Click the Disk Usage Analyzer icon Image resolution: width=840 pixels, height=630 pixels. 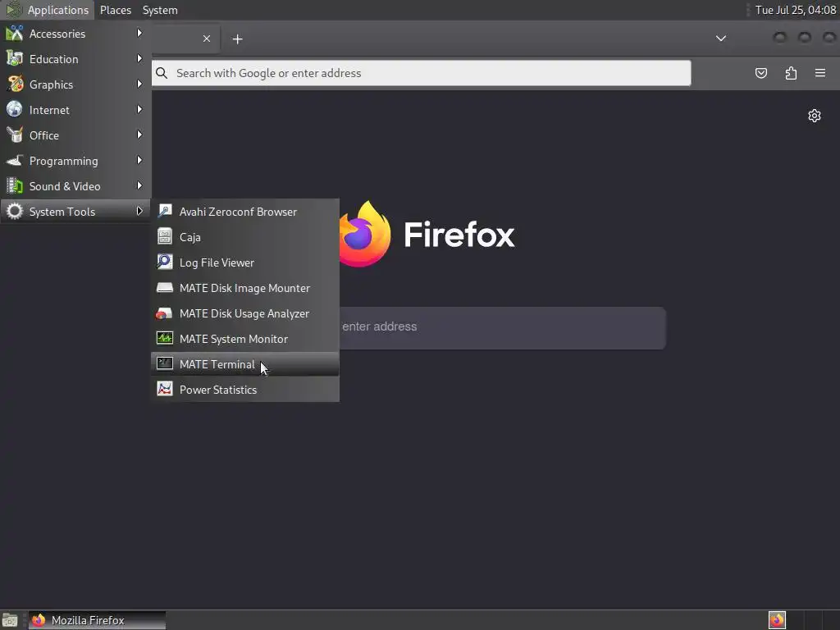(x=164, y=313)
